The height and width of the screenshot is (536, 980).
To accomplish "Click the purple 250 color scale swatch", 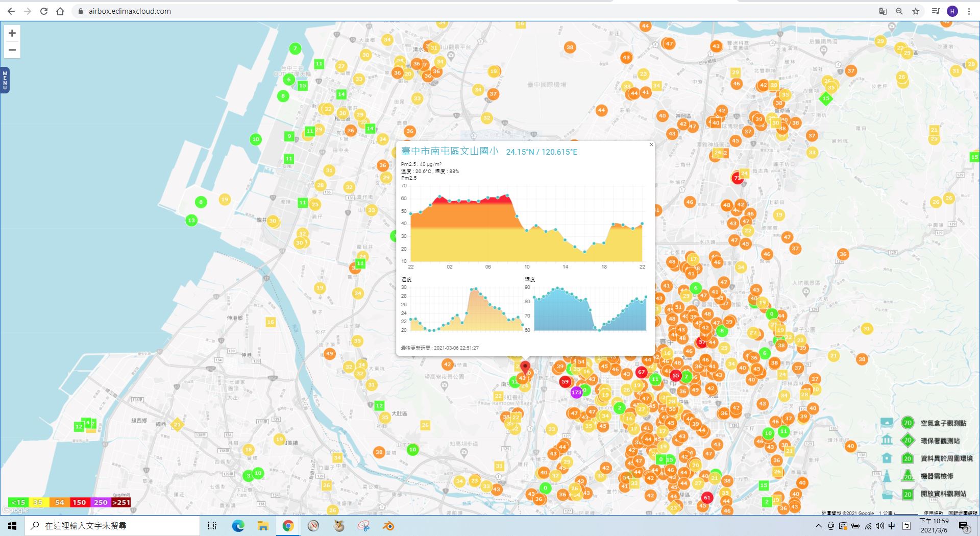I will pyautogui.click(x=101, y=502).
